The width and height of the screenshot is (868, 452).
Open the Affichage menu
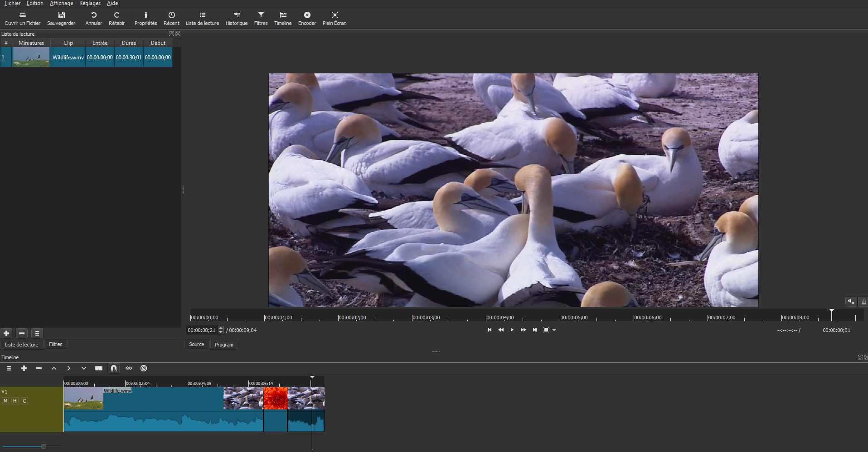pos(61,3)
